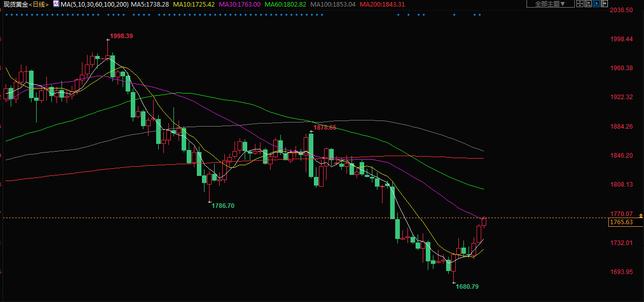Viewport: 644px width, 302px height.
Task: Toggle the highlighted blue play-arrow chart icon
Action: coord(596,4)
